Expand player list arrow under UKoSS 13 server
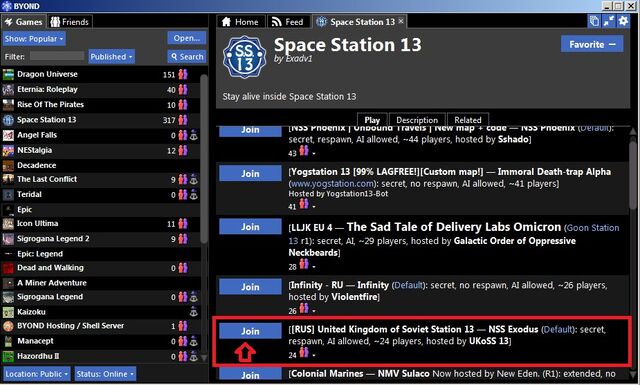The image size is (640, 385). (x=314, y=355)
